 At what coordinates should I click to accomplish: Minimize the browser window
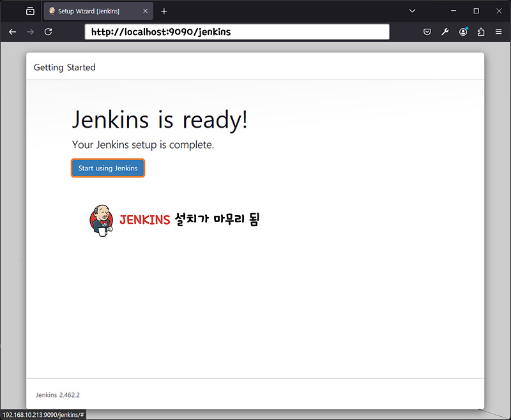(x=454, y=11)
